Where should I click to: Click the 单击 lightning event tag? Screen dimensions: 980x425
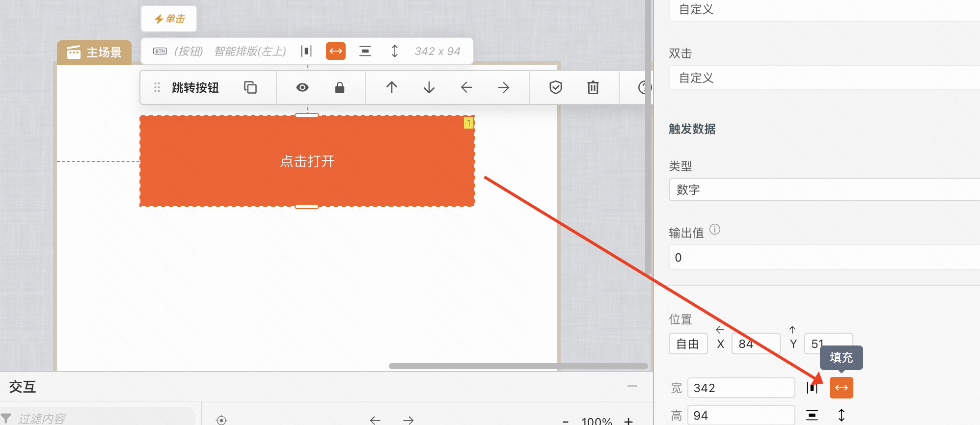(x=169, y=19)
